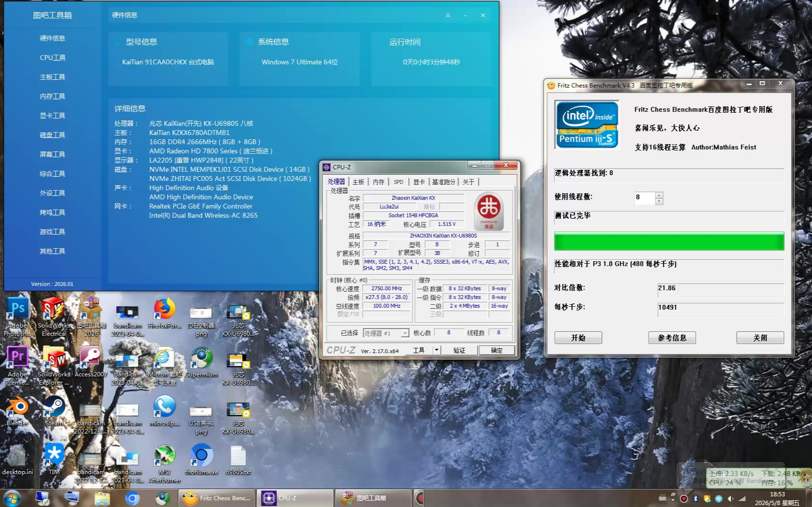
Task: Open MSI Afterburner desktop shortcut
Action: [165, 463]
